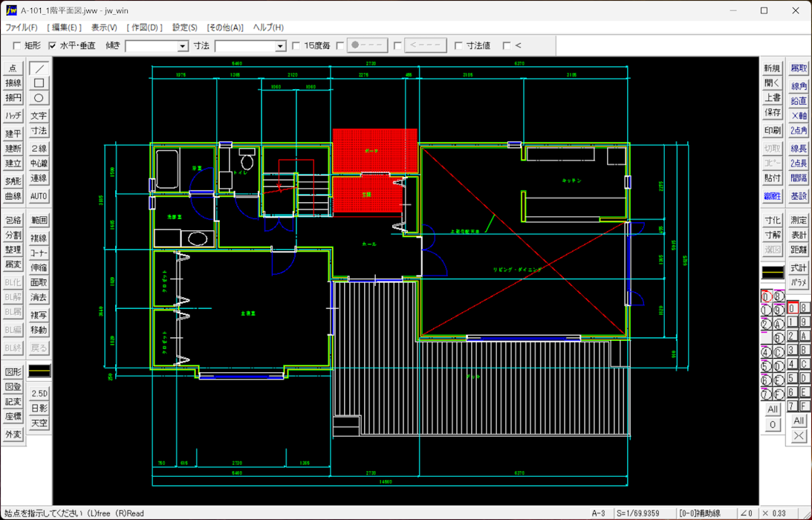Enable the 寸法値 checkbox
Viewport: 812px width, 520px height.
click(x=458, y=45)
